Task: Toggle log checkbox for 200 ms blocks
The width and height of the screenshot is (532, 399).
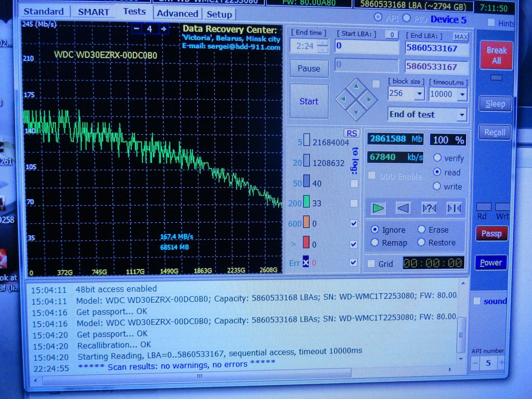Action: tap(354, 203)
